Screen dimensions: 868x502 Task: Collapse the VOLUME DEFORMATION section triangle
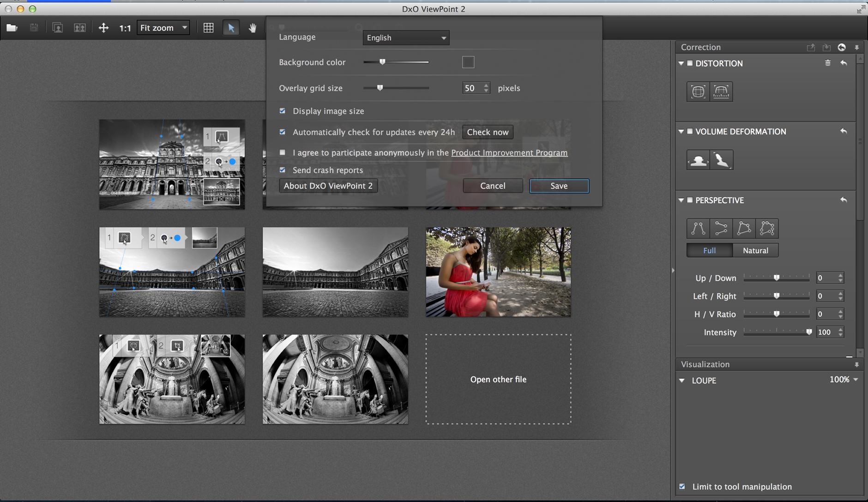coord(681,132)
